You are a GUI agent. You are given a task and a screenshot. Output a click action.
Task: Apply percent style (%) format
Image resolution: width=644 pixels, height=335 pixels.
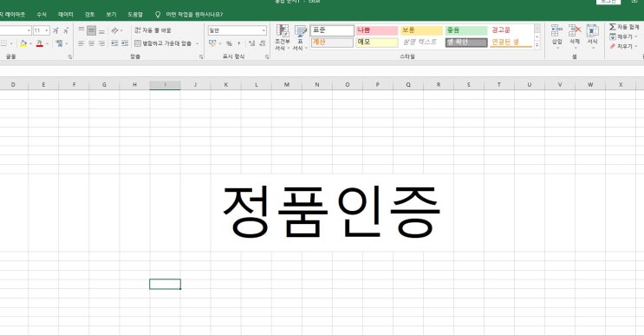(229, 43)
